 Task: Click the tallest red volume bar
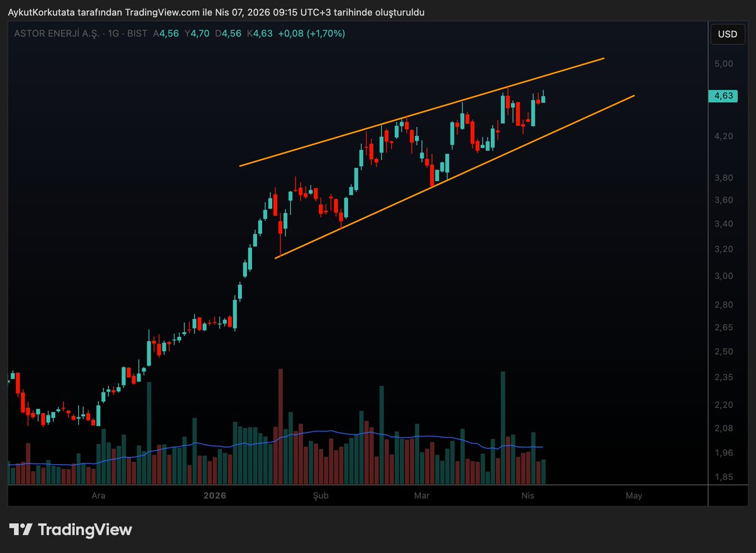[280, 426]
